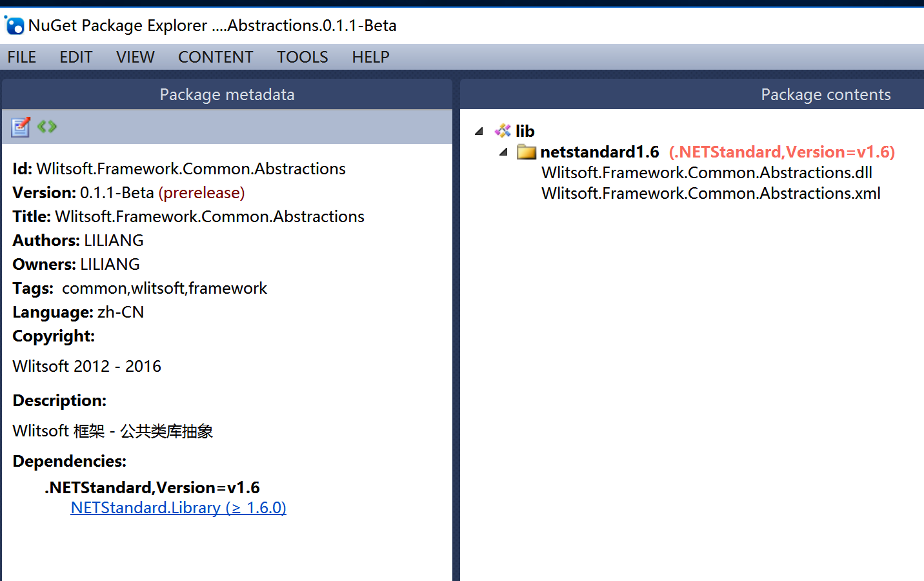
Task: Click the (prerelease) label
Action: (x=201, y=192)
